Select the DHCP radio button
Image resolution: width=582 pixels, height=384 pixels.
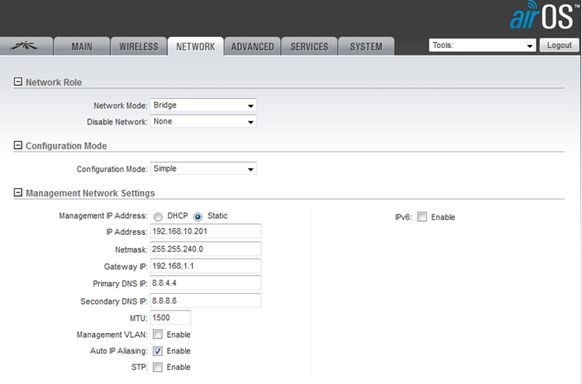coord(158,217)
